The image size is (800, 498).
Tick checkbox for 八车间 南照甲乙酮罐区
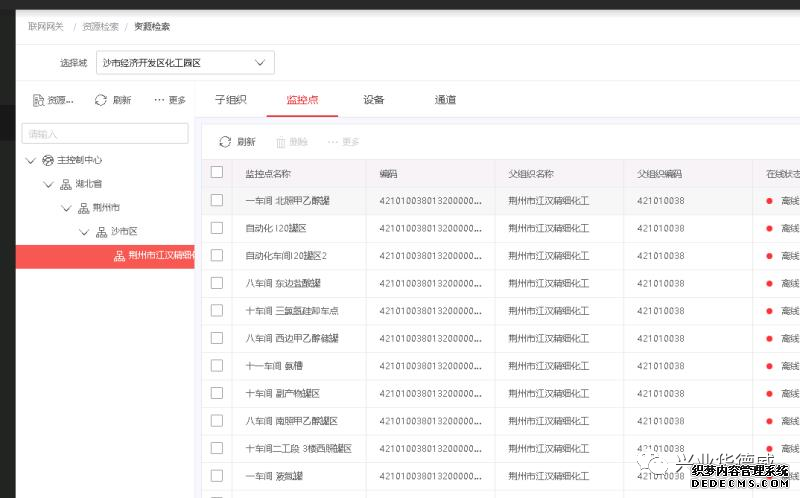click(x=217, y=420)
